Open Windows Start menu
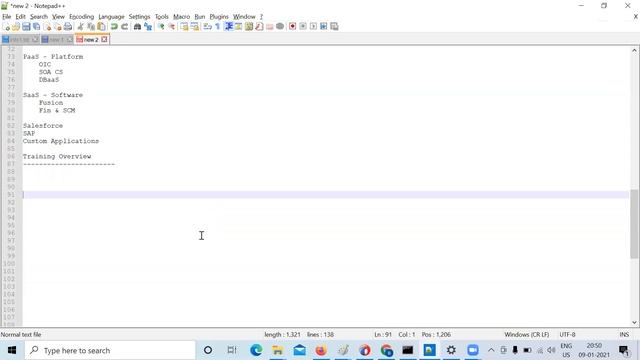Viewport: 640px width, 360px height. [x=12, y=350]
